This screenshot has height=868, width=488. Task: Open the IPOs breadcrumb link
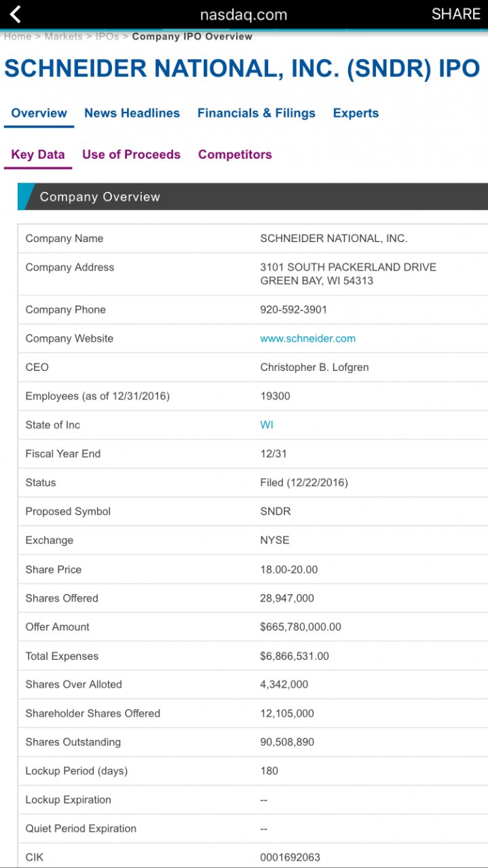107,37
